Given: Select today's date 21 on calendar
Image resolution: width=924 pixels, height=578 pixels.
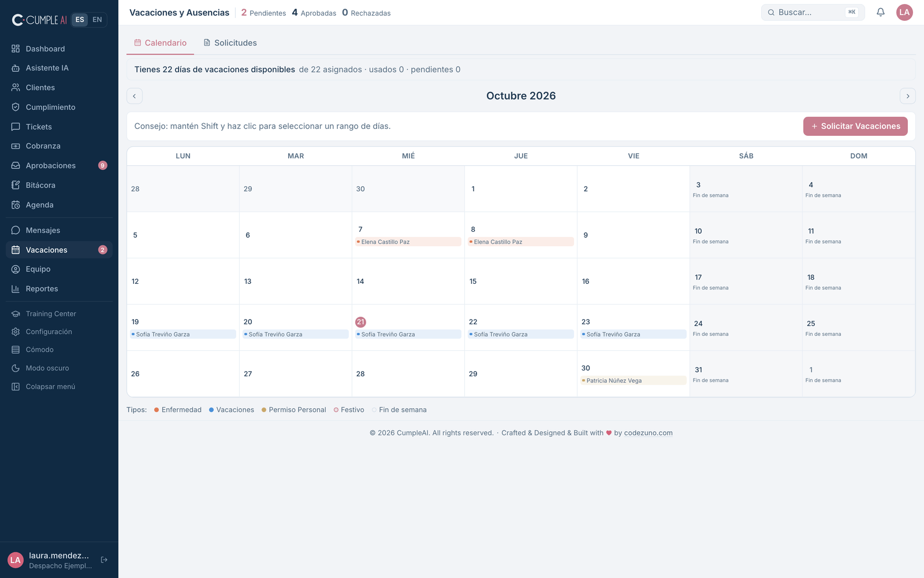Looking at the screenshot, I should pyautogui.click(x=360, y=322).
